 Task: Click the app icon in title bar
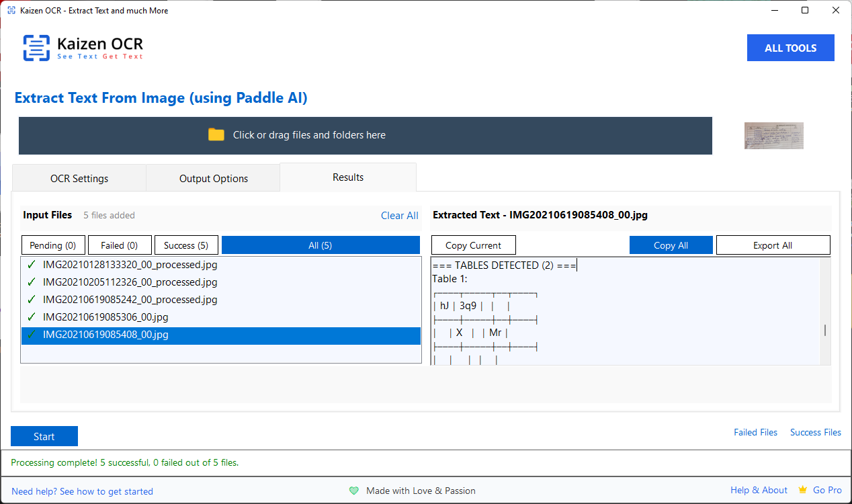click(x=11, y=11)
